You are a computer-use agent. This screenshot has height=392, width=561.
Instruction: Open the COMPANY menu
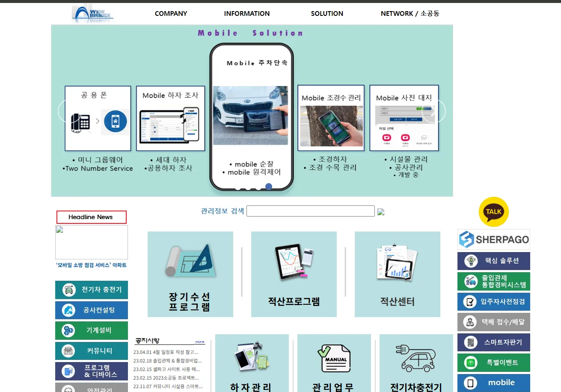point(171,13)
